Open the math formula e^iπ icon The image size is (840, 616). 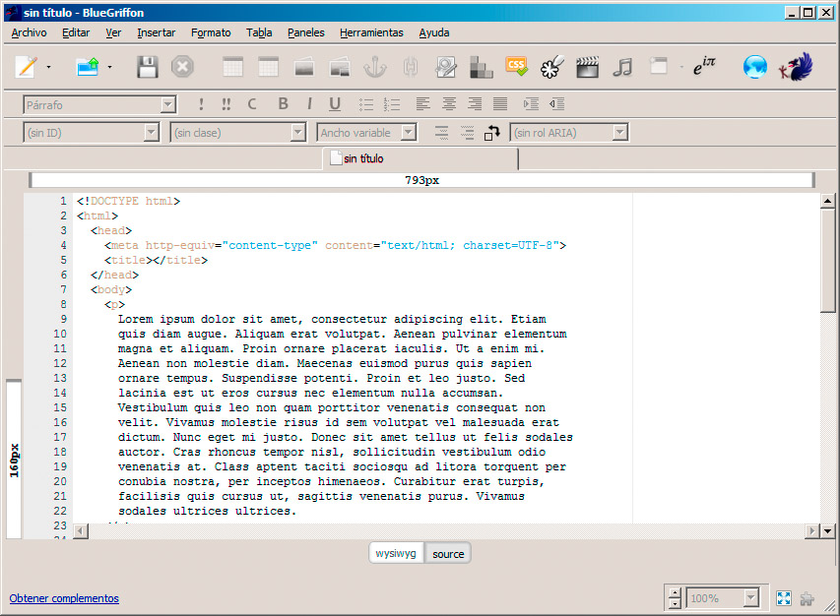704,66
